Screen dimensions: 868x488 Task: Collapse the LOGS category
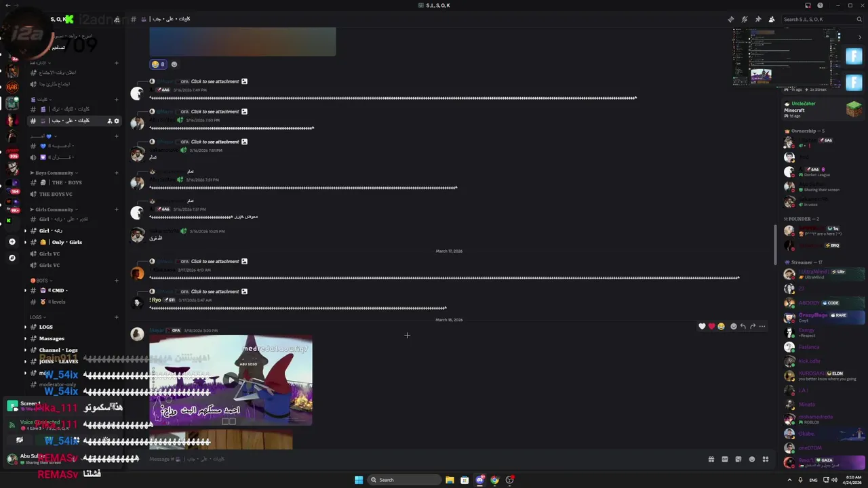coord(37,317)
